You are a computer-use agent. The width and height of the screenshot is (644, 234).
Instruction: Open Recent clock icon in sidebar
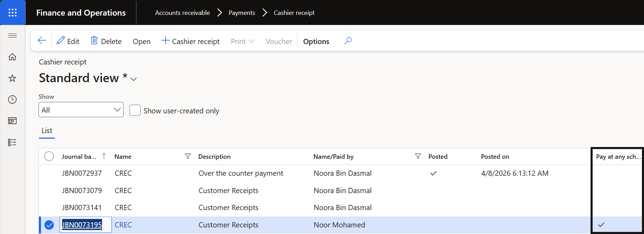[12, 100]
